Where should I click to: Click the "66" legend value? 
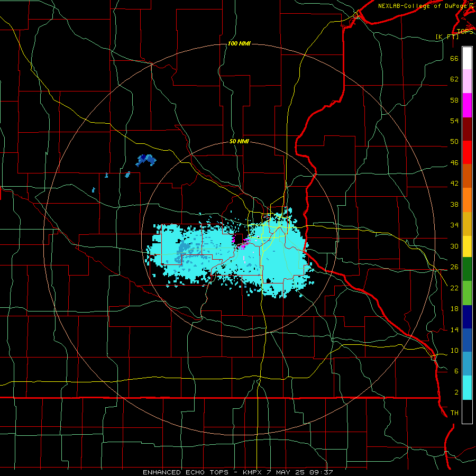(x=454, y=58)
